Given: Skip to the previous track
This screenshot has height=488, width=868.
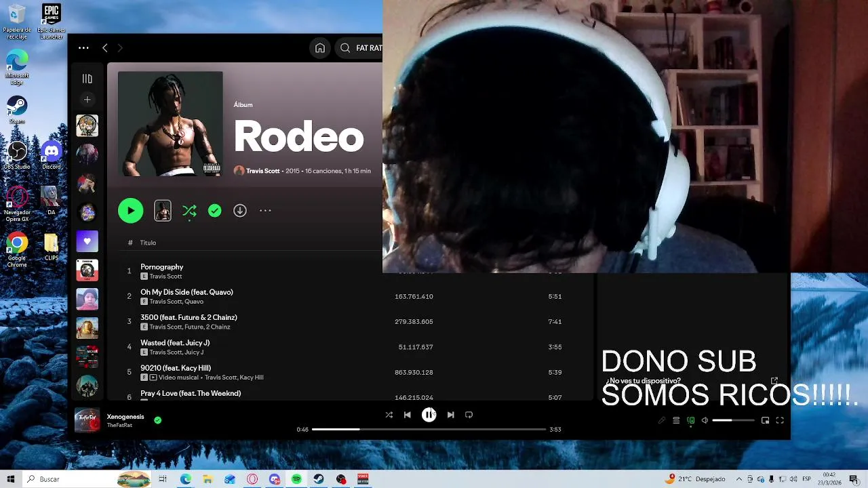Looking at the screenshot, I should pos(408,415).
